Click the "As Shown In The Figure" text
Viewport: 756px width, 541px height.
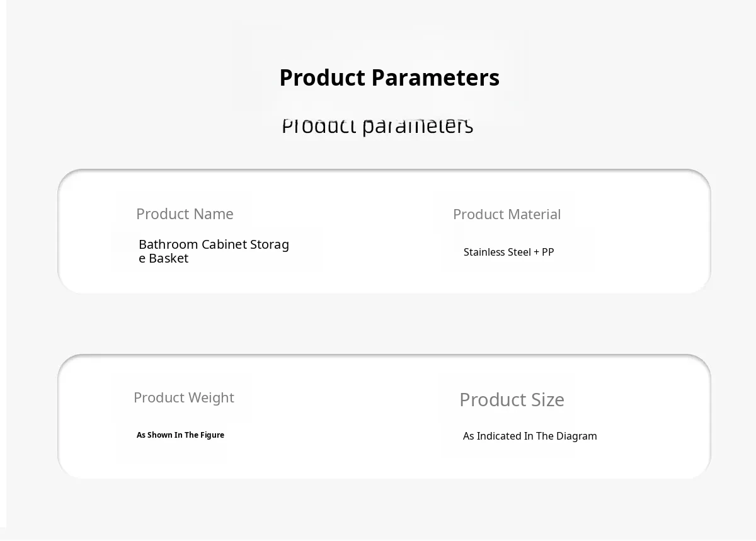(180, 435)
